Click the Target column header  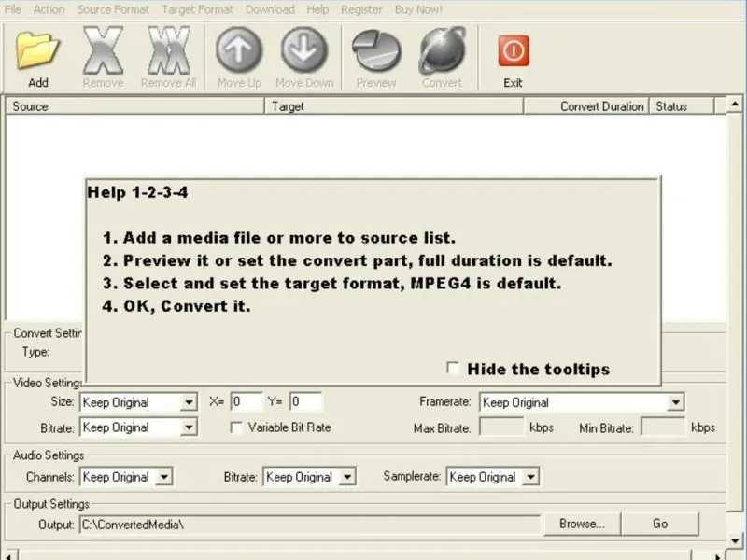pos(394,106)
